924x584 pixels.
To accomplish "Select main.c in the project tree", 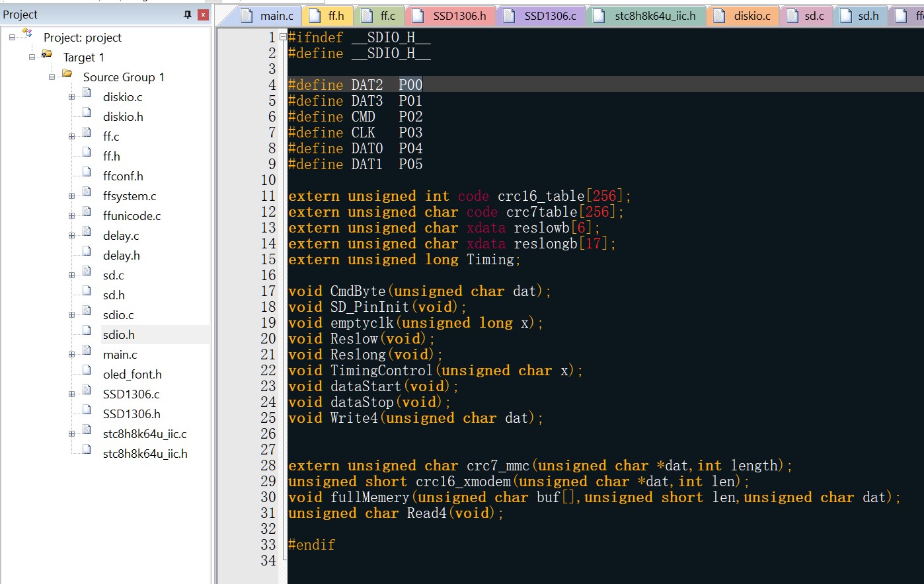I will coord(120,355).
